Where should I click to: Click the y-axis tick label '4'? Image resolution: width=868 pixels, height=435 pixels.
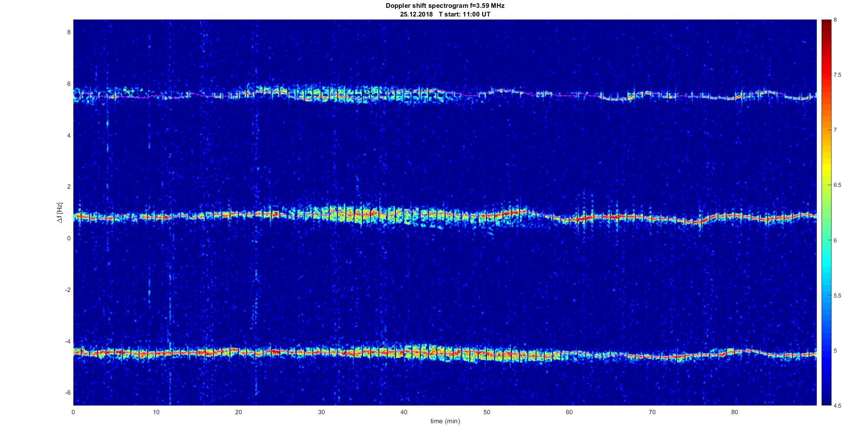coord(69,135)
